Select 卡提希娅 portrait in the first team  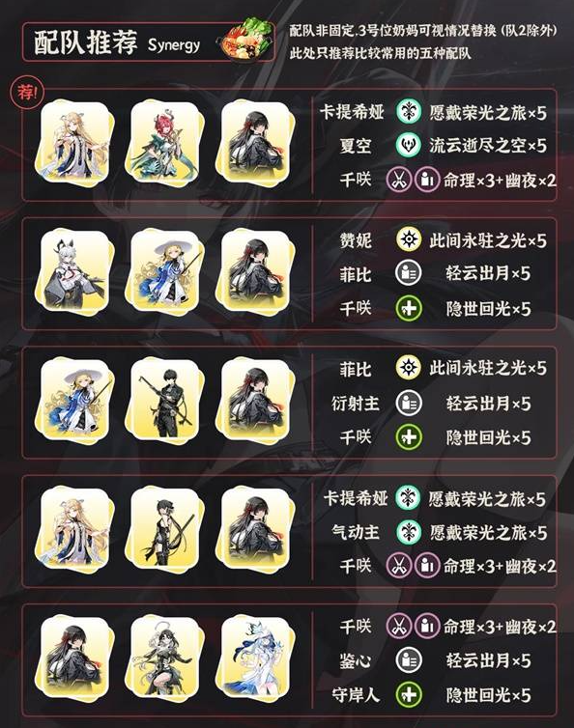(74, 143)
